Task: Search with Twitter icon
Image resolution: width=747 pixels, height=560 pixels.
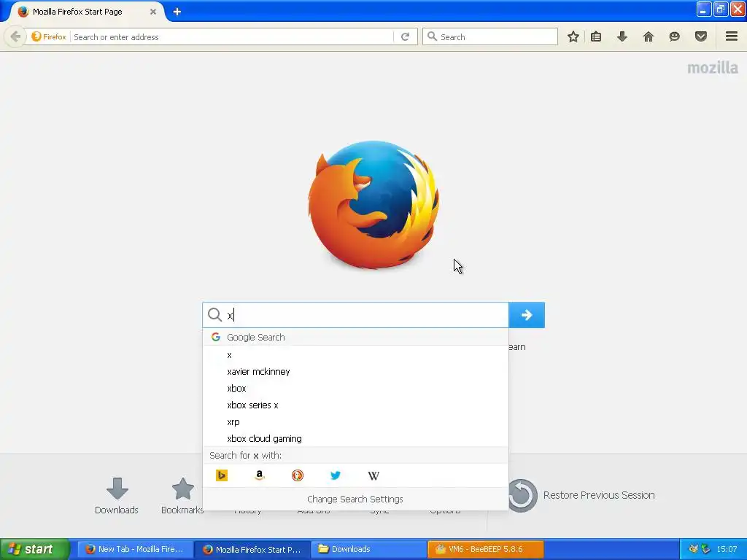Action: [336, 475]
